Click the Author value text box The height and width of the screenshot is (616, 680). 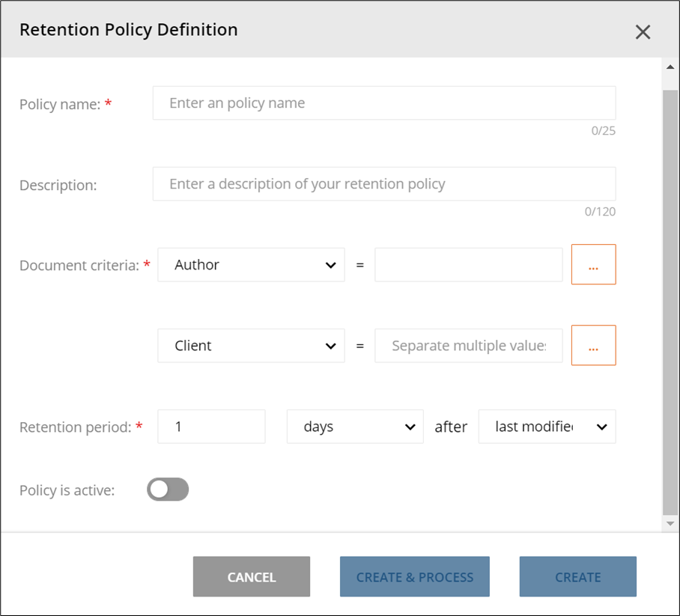coord(468,265)
